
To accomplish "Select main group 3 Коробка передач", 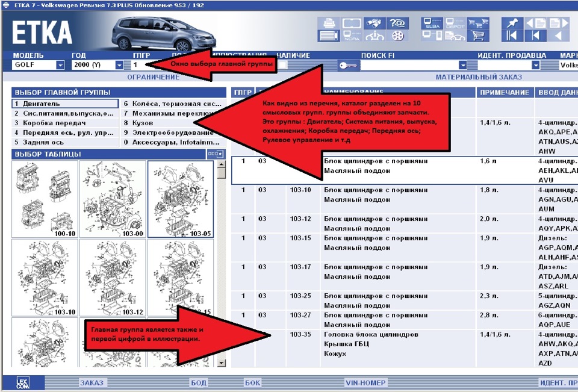I will click(65, 123).
